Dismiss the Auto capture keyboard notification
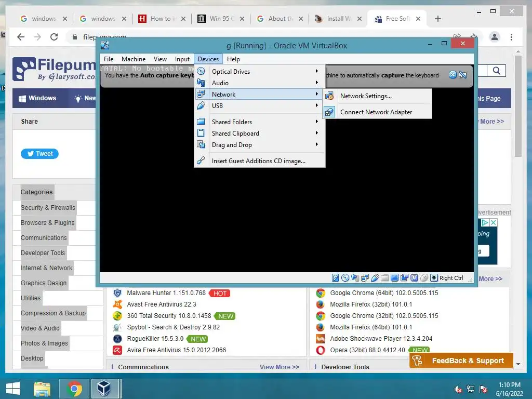This screenshot has width=532, height=399. click(x=453, y=75)
